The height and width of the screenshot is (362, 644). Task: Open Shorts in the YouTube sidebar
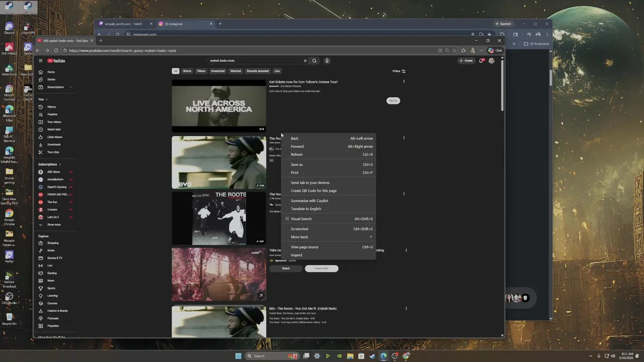[x=51, y=79]
